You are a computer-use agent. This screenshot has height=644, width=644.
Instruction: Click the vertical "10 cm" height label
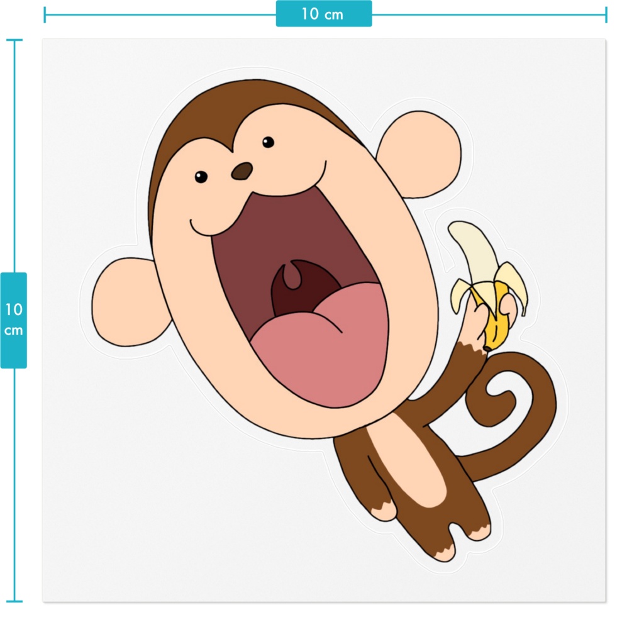point(14,320)
